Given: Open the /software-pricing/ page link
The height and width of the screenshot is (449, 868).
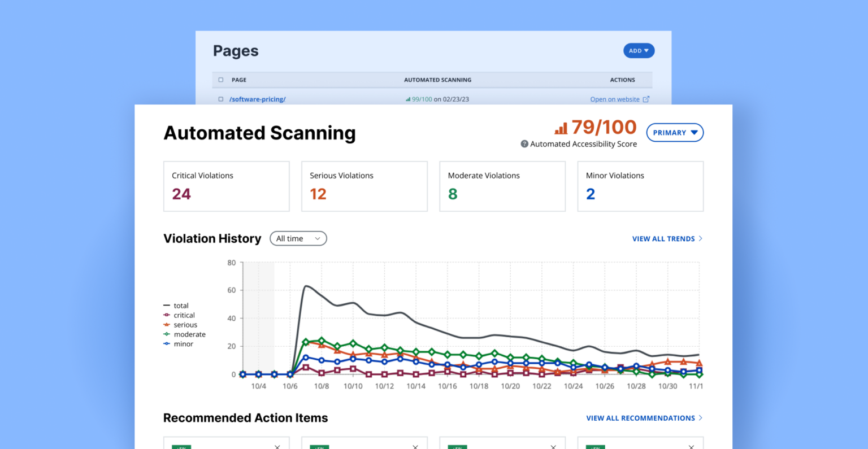Looking at the screenshot, I should tap(258, 99).
